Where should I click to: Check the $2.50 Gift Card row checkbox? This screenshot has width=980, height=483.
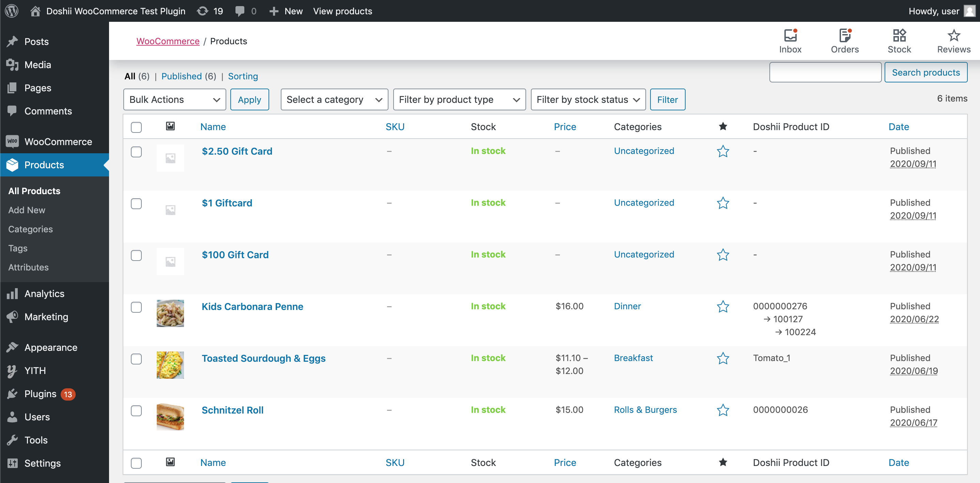[x=136, y=152]
